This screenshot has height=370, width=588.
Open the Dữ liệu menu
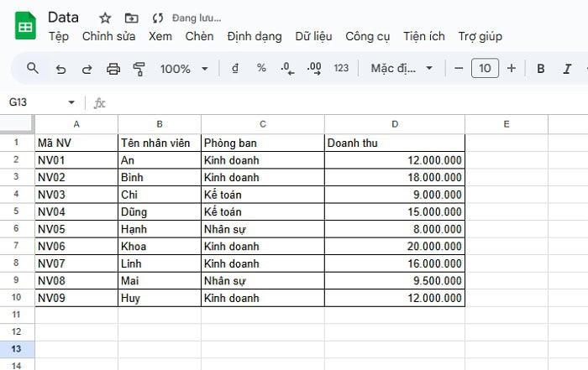click(313, 36)
